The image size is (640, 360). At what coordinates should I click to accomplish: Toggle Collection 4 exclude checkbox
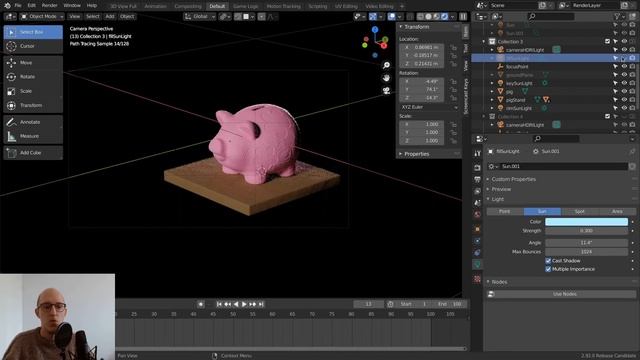click(x=607, y=116)
